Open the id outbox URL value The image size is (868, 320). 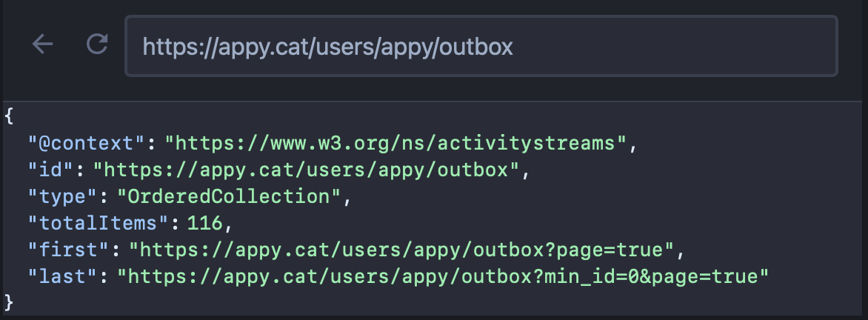[x=306, y=170]
